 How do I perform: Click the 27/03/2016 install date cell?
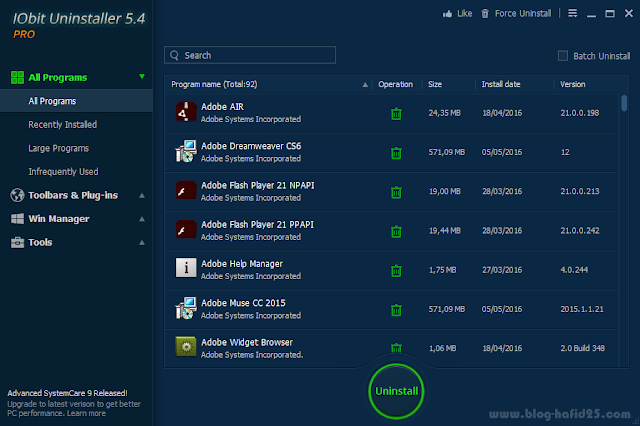click(x=502, y=270)
